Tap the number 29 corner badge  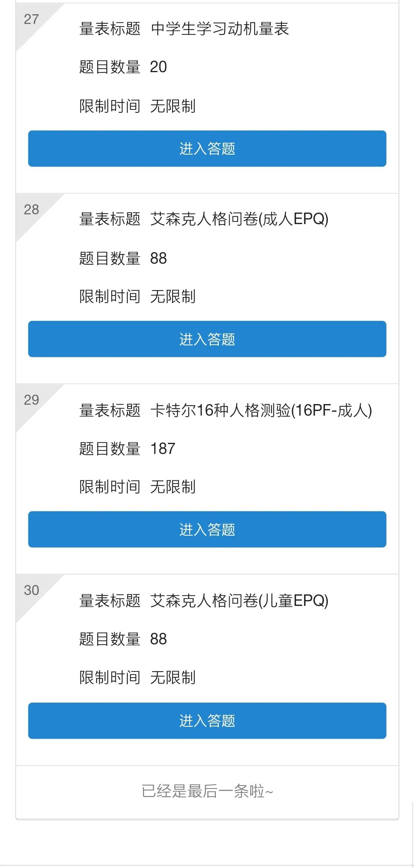31,400
